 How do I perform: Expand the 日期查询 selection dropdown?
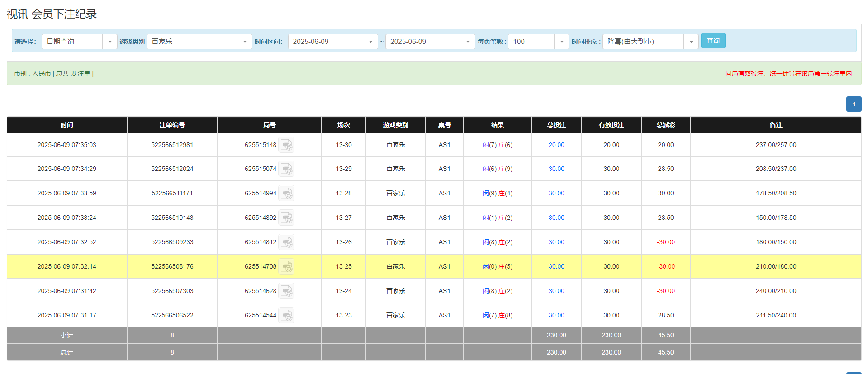[109, 42]
